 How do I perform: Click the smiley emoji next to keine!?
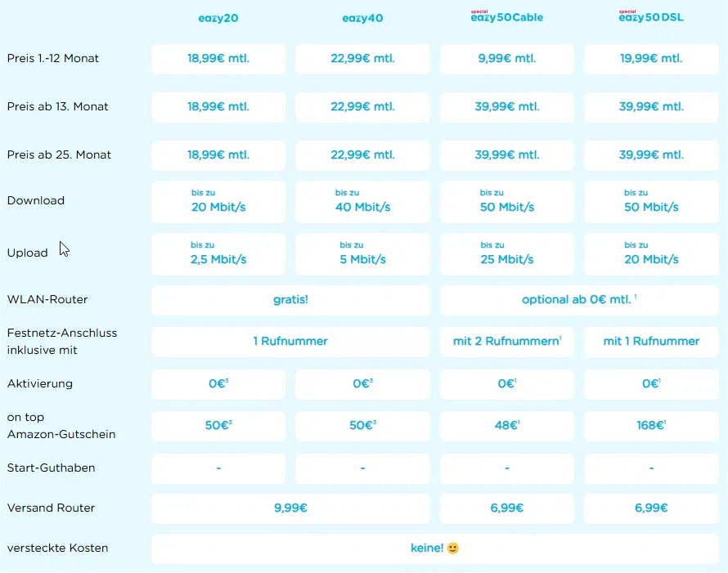452,548
